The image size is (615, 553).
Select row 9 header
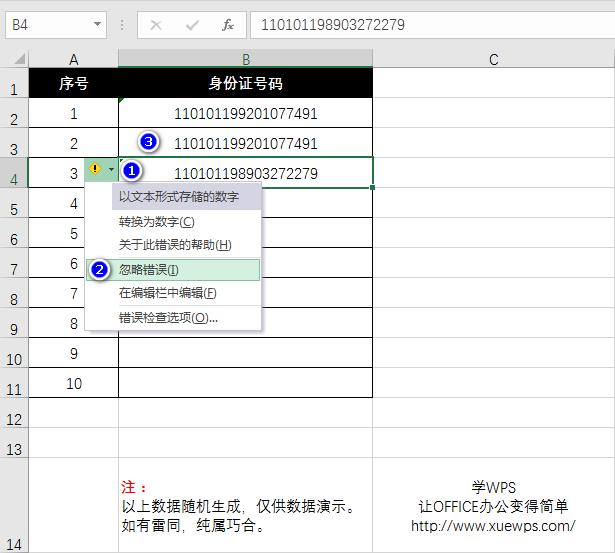(14, 323)
